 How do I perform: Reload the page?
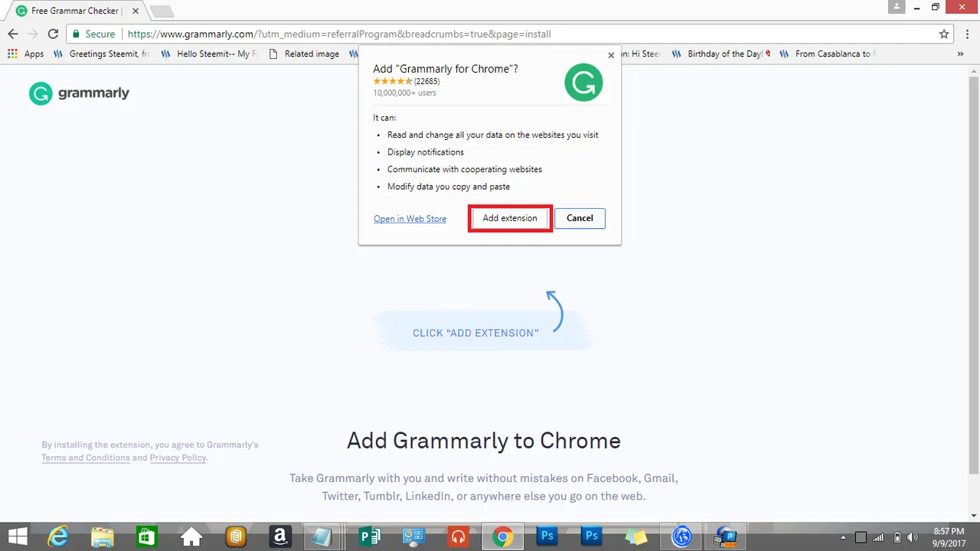53,34
